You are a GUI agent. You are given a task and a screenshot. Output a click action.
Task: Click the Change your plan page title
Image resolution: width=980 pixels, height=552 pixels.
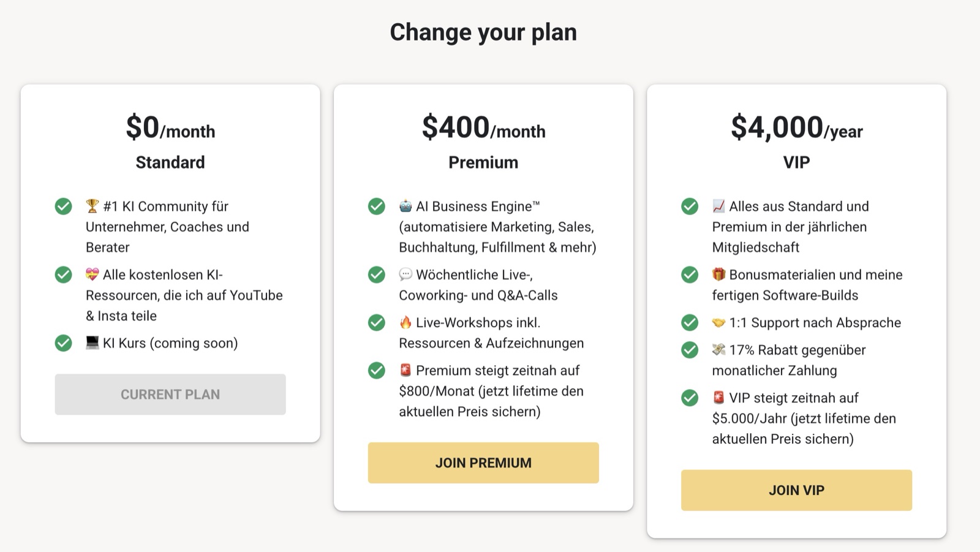pyautogui.click(x=483, y=32)
